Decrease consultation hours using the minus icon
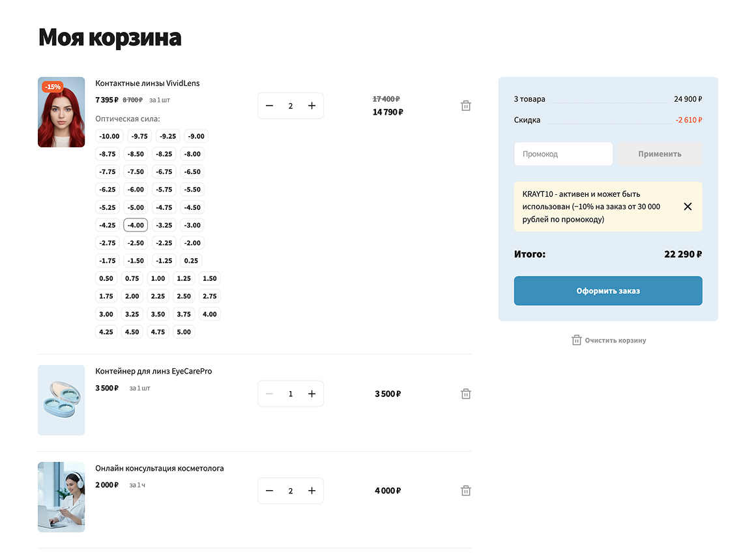The width and height of the screenshot is (756, 554). click(269, 490)
